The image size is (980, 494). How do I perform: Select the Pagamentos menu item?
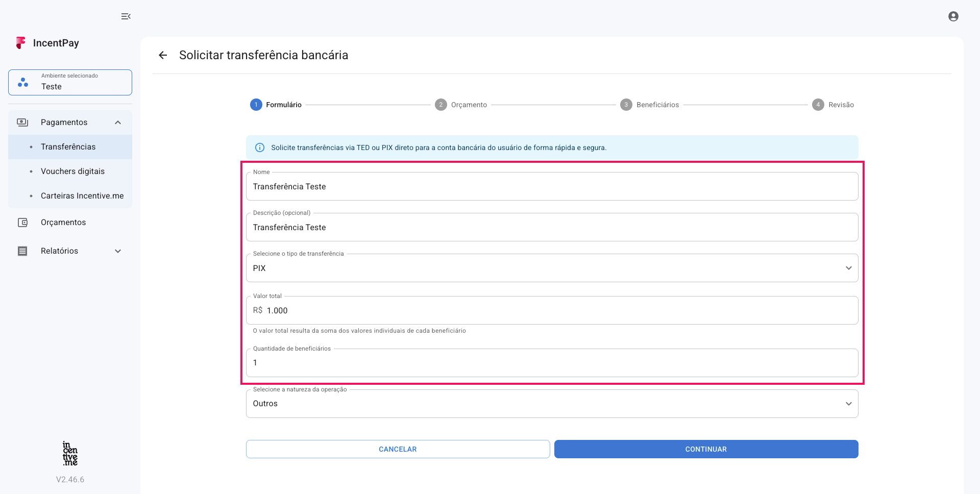tap(70, 122)
